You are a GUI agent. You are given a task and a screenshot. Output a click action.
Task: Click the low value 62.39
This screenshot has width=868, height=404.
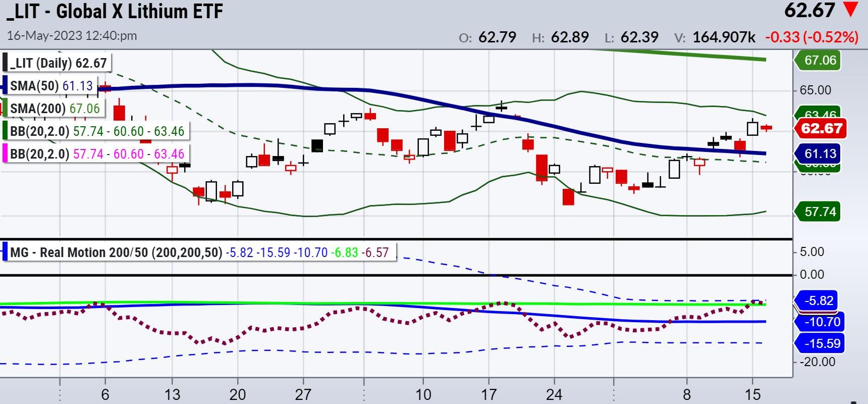click(639, 37)
